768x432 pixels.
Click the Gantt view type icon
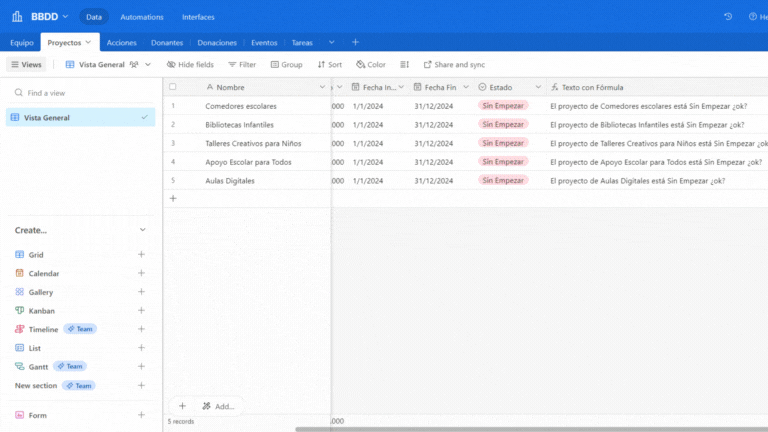[20, 366]
